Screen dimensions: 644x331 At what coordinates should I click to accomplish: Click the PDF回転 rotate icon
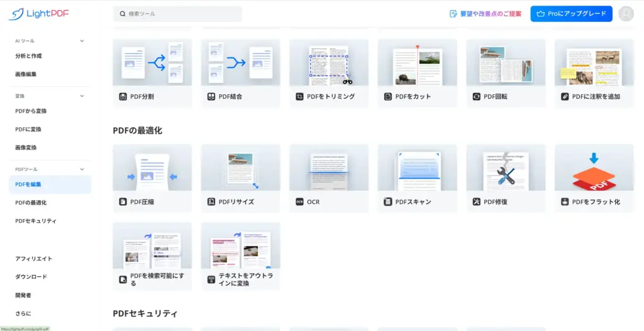477,97
